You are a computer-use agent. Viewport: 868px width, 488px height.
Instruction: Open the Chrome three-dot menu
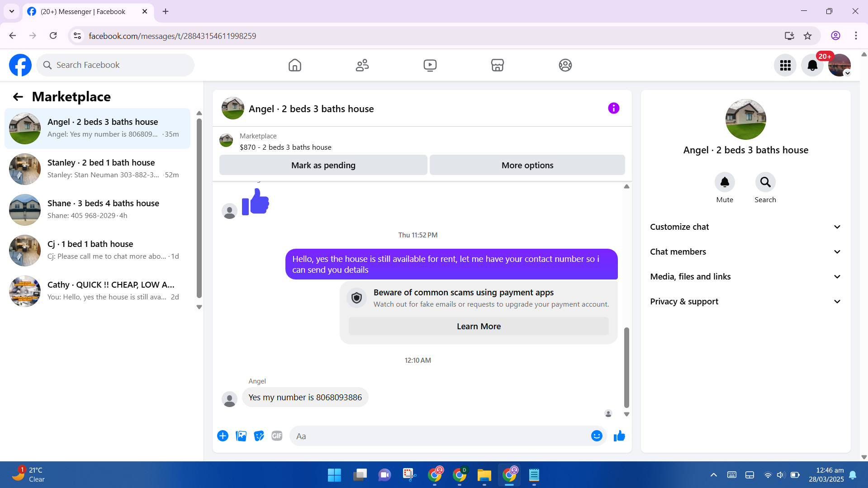coord(856,36)
